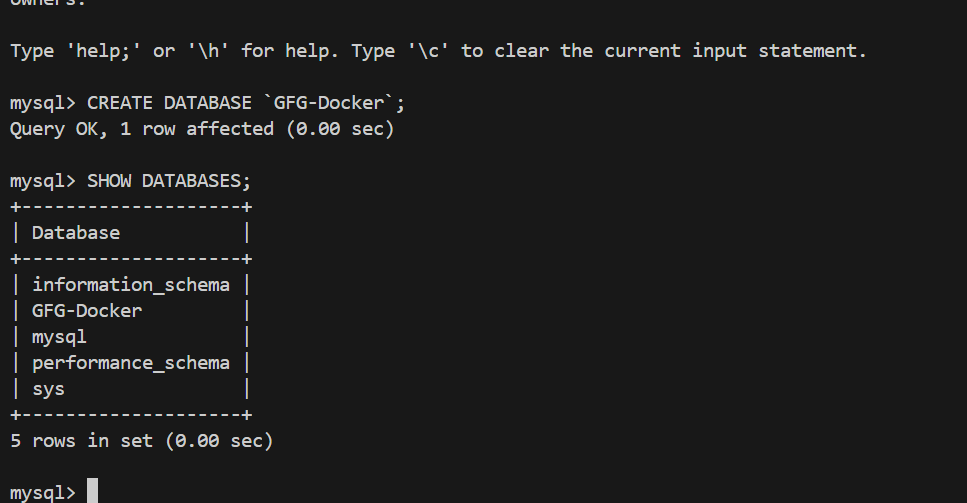Click the sys database row
Image resolution: width=967 pixels, height=503 pixels.
click(48, 389)
